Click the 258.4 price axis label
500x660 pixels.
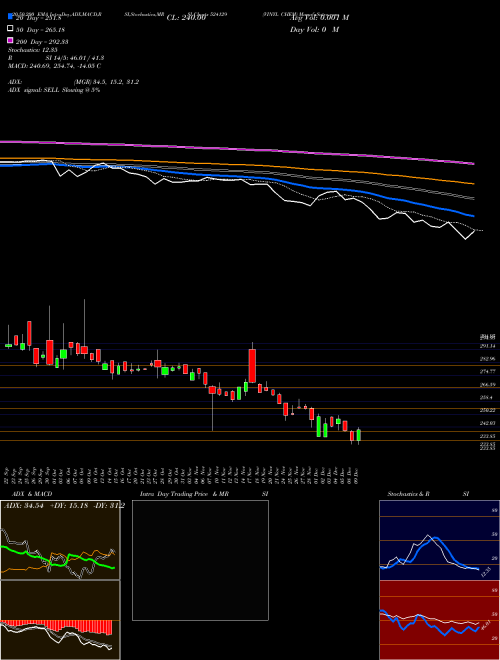tap(487, 397)
